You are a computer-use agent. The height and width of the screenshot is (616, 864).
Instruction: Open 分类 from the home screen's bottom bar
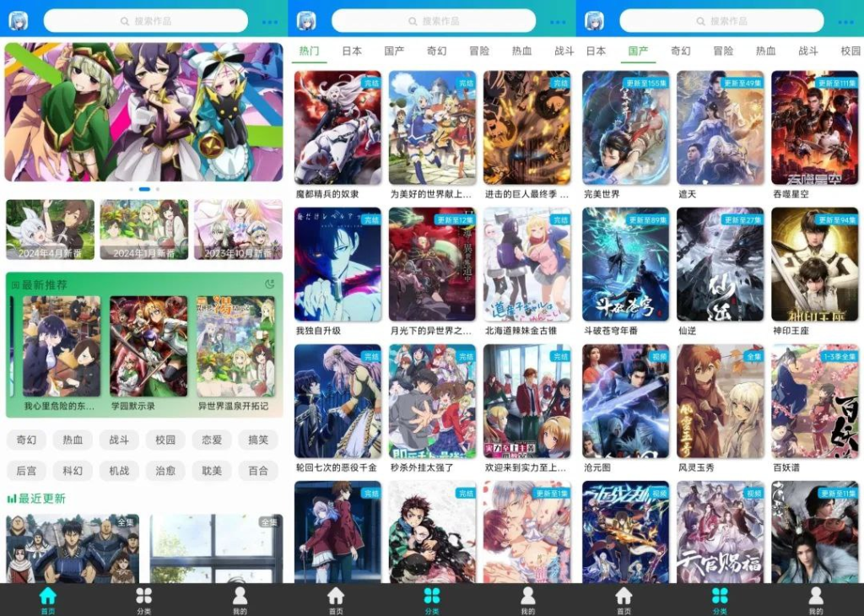[x=143, y=599]
